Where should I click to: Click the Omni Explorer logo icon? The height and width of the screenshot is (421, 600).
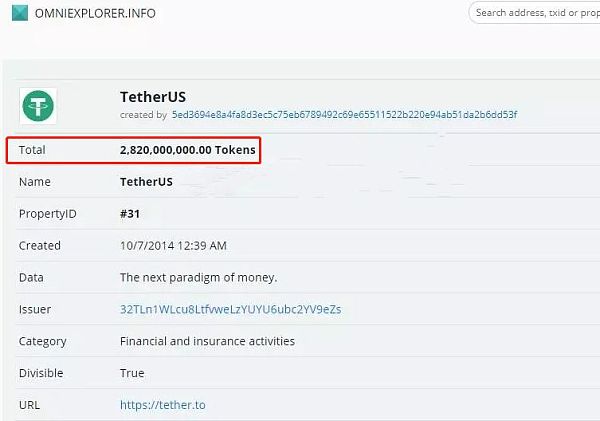coord(20,13)
